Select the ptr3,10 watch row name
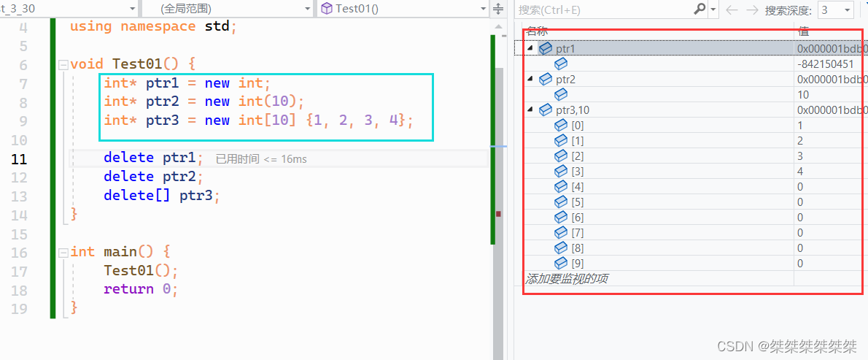This screenshot has height=360, width=868. [x=573, y=110]
